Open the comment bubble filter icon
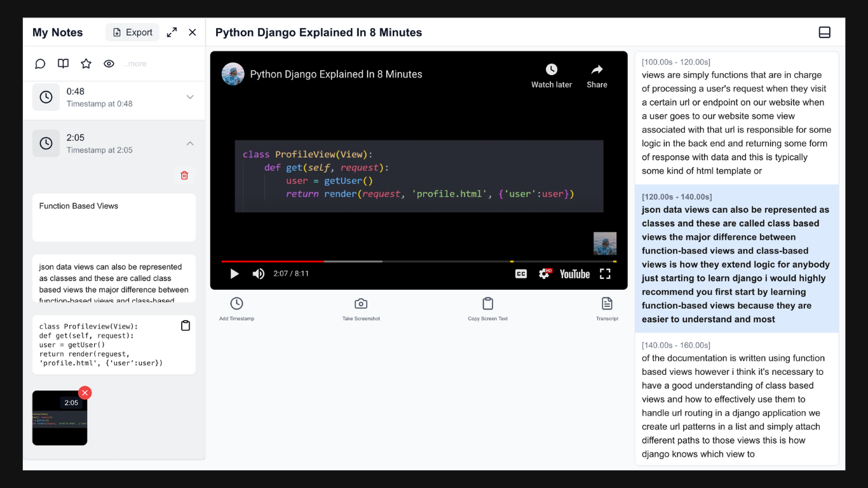 click(40, 64)
